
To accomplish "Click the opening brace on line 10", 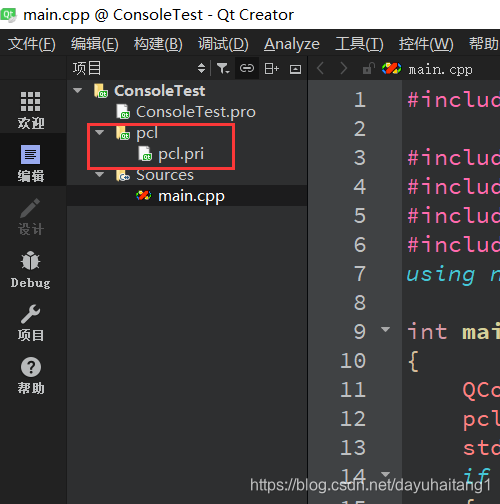I will (413, 361).
